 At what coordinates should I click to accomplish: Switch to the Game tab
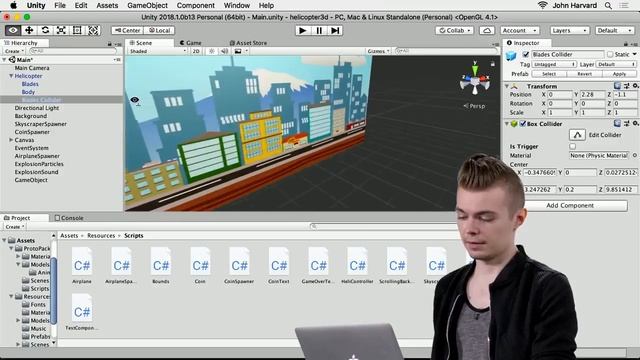(191, 42)
